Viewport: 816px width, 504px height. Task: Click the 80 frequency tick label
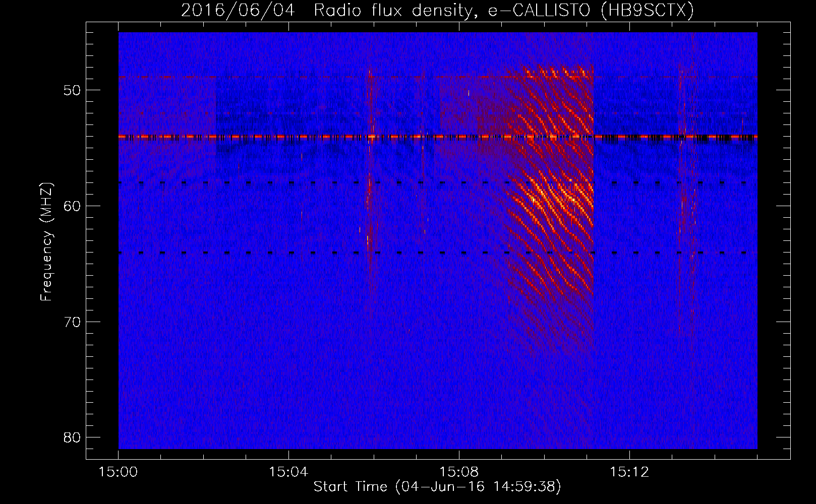pyautogui.click(x=73, y=437)
